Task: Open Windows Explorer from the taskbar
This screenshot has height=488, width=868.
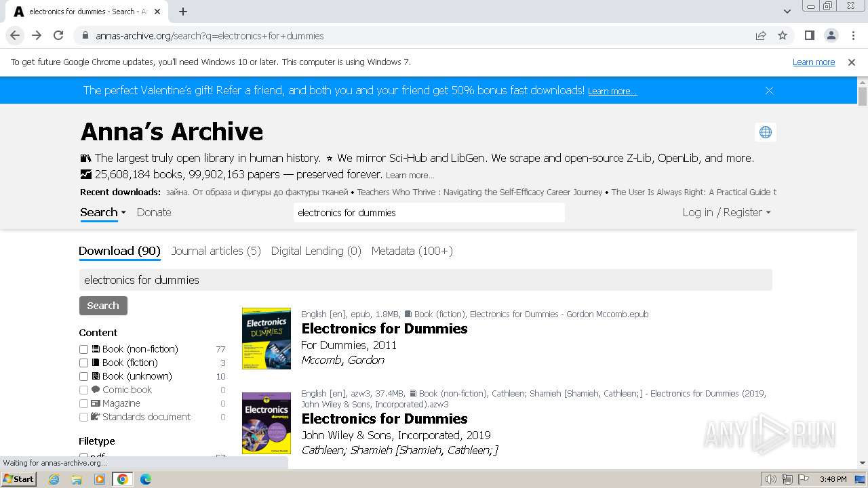Action: coord(77,479)
